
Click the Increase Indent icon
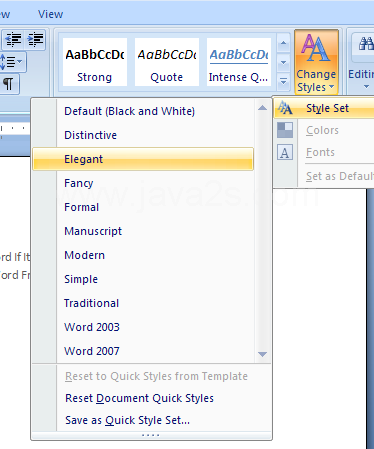coord(35,40)
